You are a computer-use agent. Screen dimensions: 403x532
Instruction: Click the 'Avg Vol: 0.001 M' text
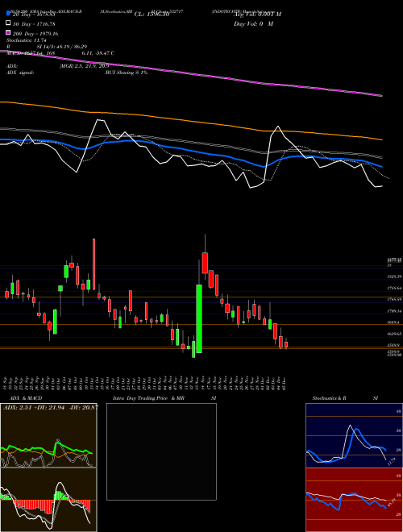tap(257, 15)
